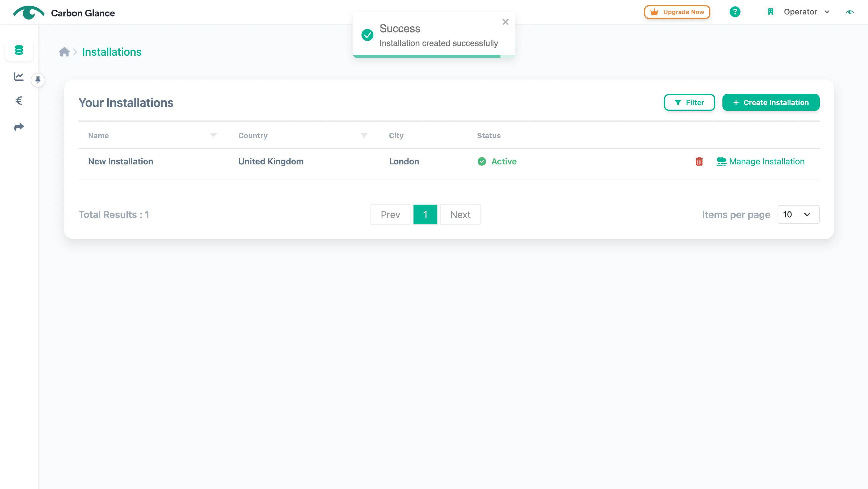The width and height of the screenshot is (868, 489).
Task: Open the help question mark icon
Action: pos(735,12)
